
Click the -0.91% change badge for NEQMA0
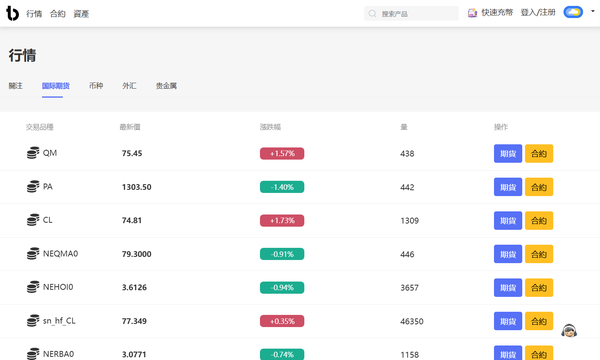pos(282,254)
